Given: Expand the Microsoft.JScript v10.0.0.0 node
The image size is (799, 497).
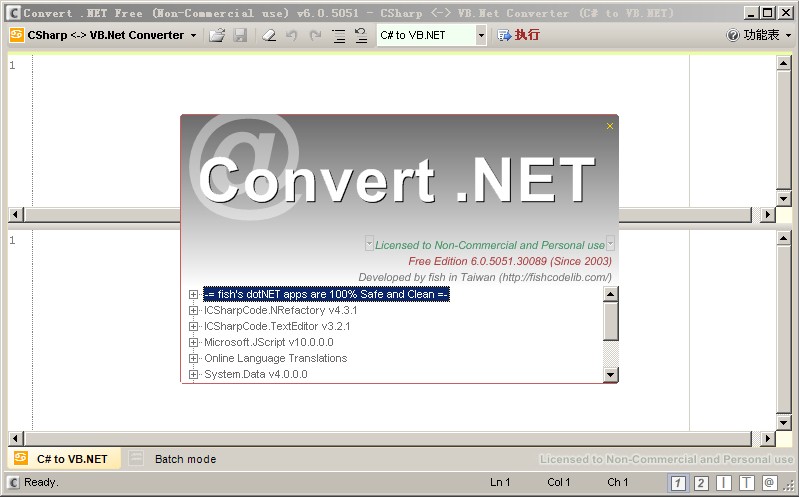Looking at the screenshot, I should coord(193,343).
